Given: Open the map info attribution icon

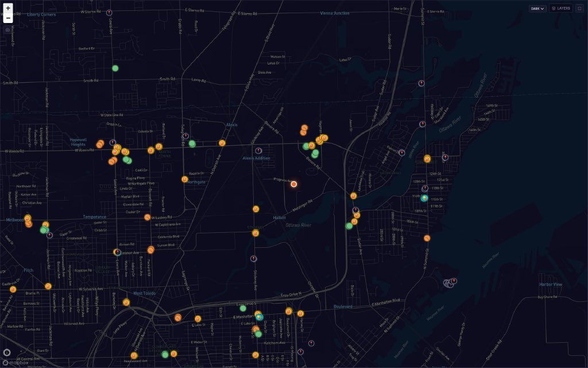Looking at the screenshot, I should pyautogui.click(x=7, y=352).
